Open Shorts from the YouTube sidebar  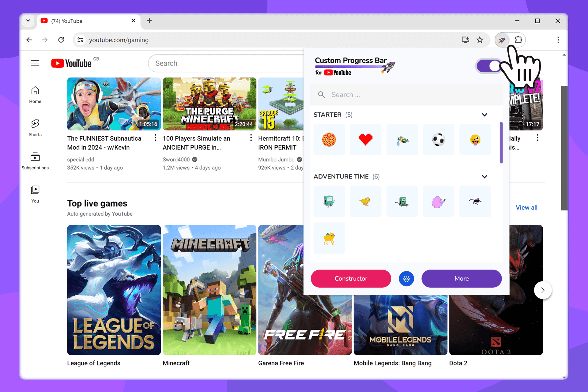(35, 126)
